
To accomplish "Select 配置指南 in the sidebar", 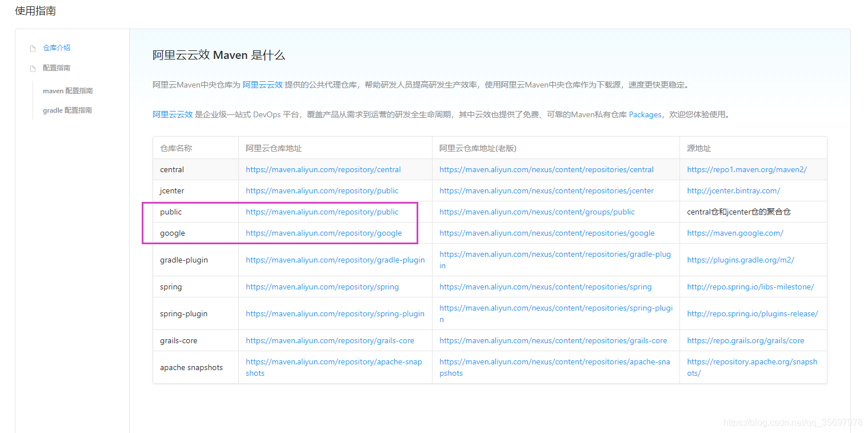I will pos(57,67).
